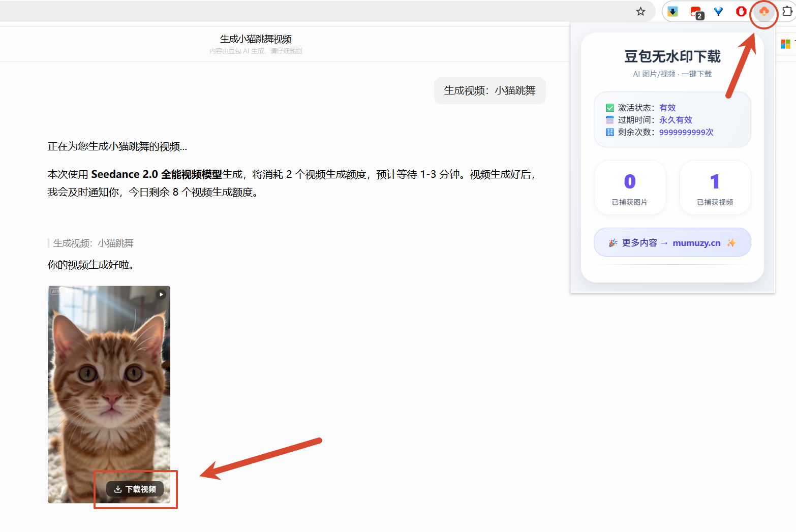Click the bold Seedance 2.0 全能视频模型 text
This screenshot has width=796, height=532.
point(157,174)
